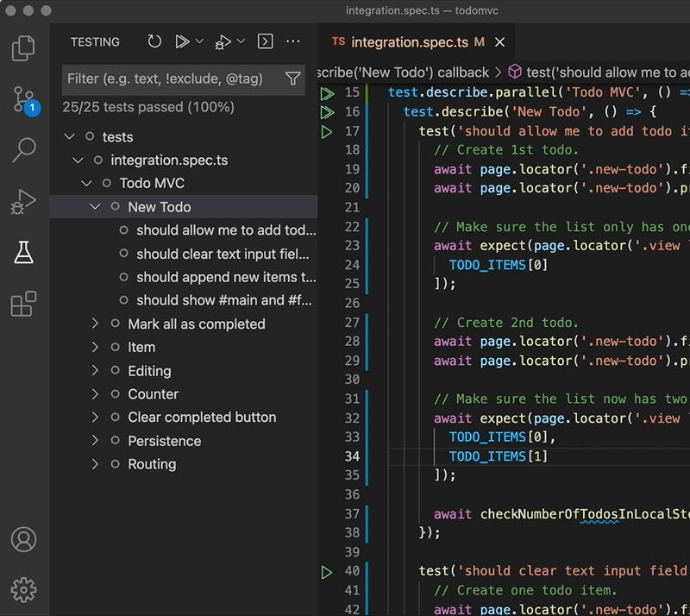This screenshot has width=690, height=616.
Task: Collapse the Todo MVC suite
Action: [87, 183]
